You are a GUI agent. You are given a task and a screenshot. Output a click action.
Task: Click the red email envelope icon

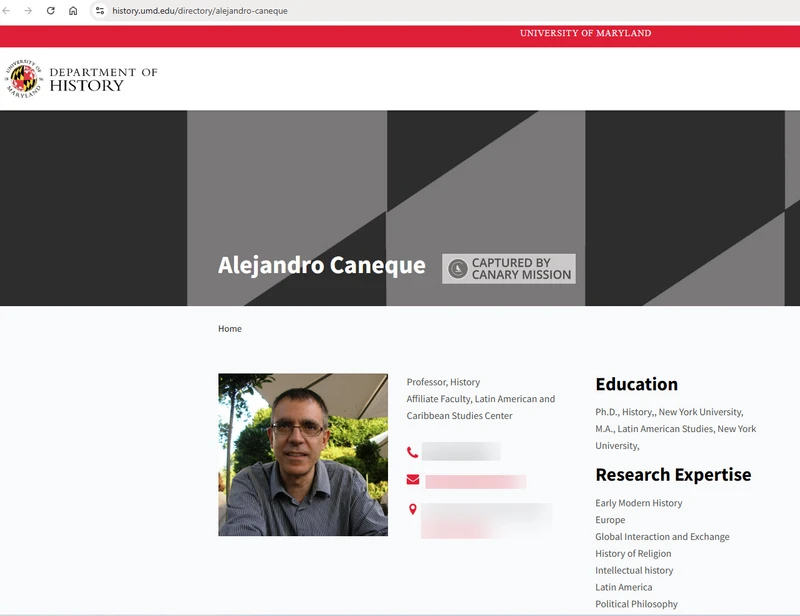pos(413,480)
